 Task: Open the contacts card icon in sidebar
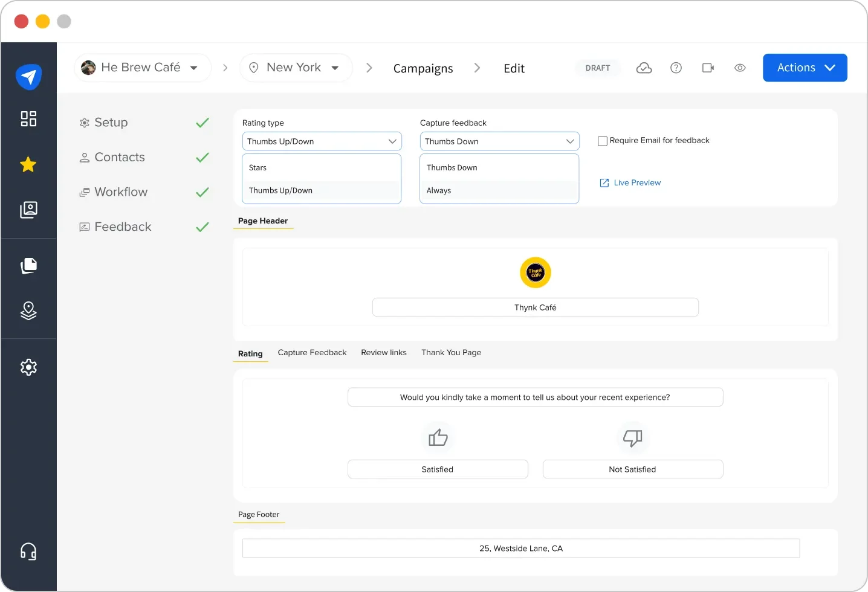click(28, 210)
